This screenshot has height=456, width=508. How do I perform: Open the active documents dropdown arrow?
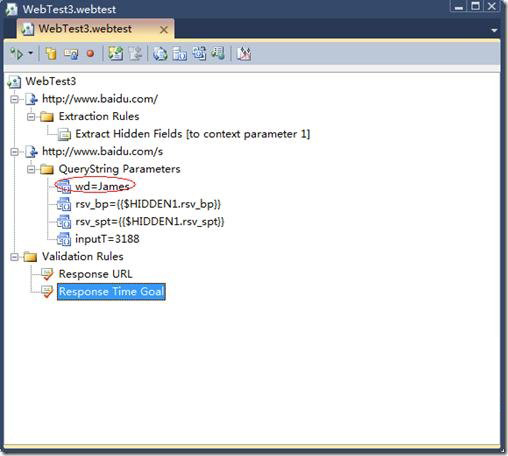(x=494, y=30)
